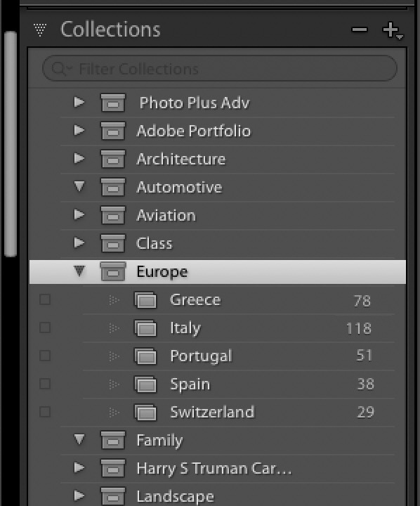420x506 pixels.
Task: Click the left panel vertical scrollbar
Action: click(x=11, y=143)
